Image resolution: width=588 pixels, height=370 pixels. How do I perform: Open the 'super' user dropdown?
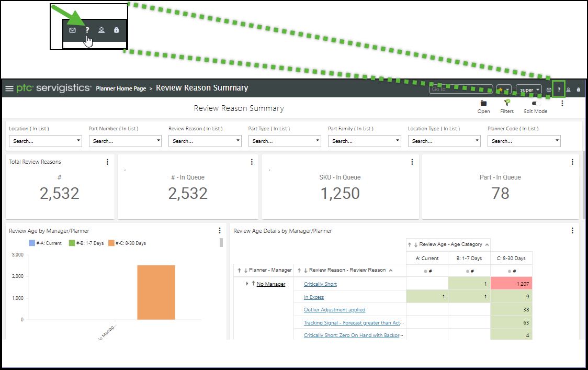tap(529, 89)
